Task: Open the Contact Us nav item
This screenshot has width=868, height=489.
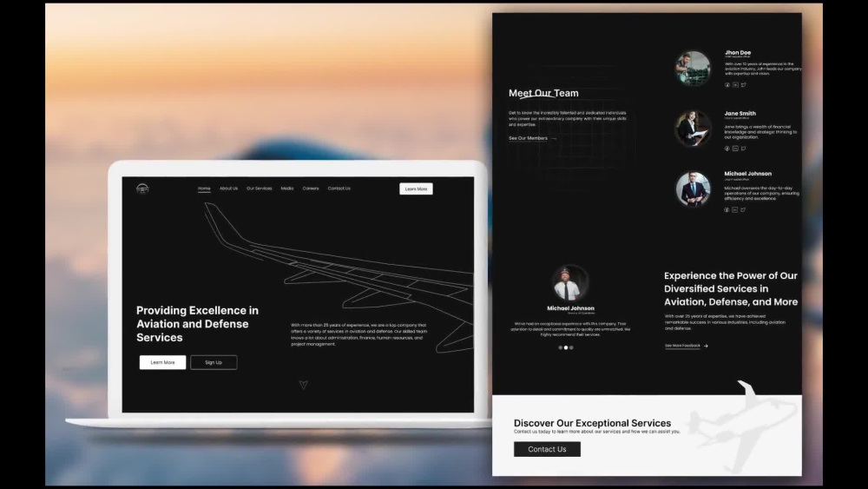Action: click(x=339, y=188)
